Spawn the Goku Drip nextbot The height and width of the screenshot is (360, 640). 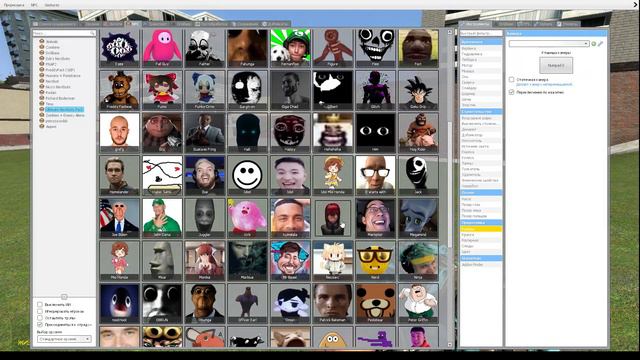(418, 90)
